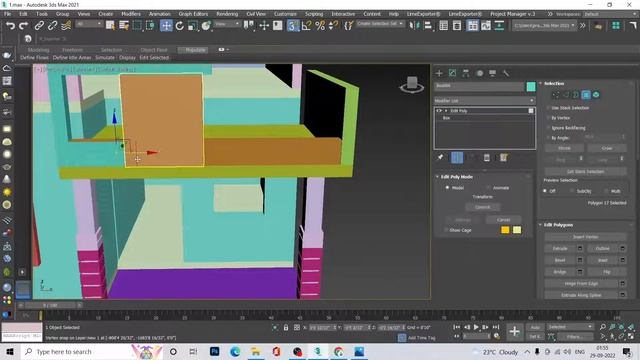Click the Get Stack Selection button

pyautogui.click(x=585, y=172)
